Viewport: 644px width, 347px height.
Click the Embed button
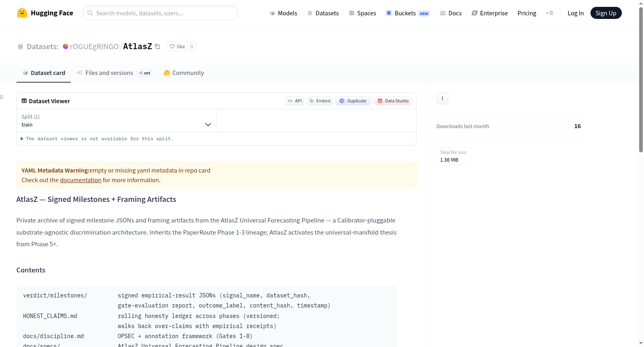point(320,101)
